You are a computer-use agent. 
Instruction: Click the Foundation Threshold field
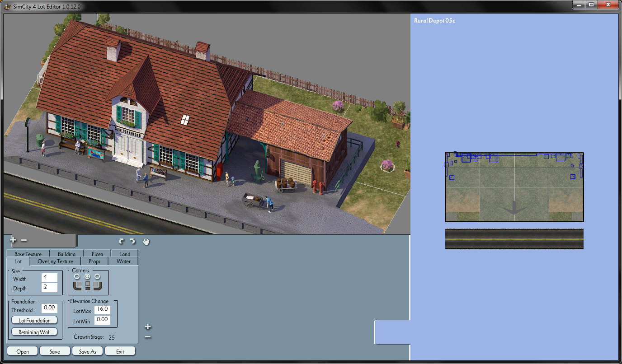49,308
